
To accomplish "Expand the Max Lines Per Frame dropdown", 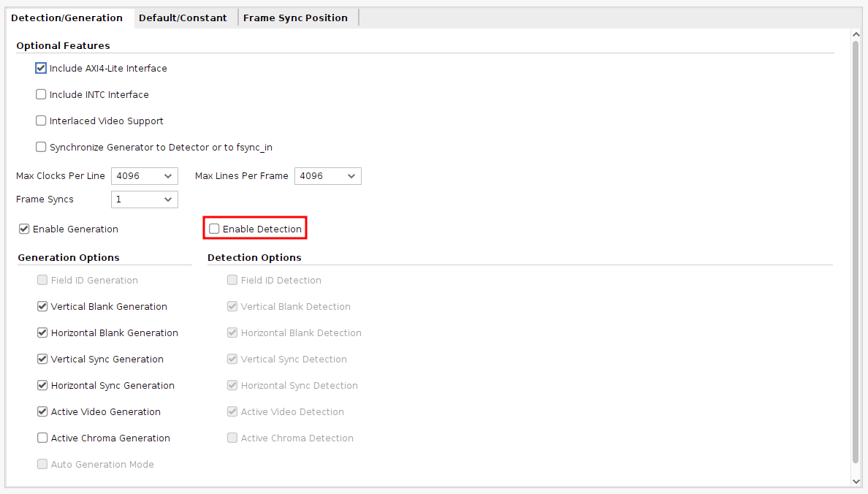I will (x=327, y=176).
